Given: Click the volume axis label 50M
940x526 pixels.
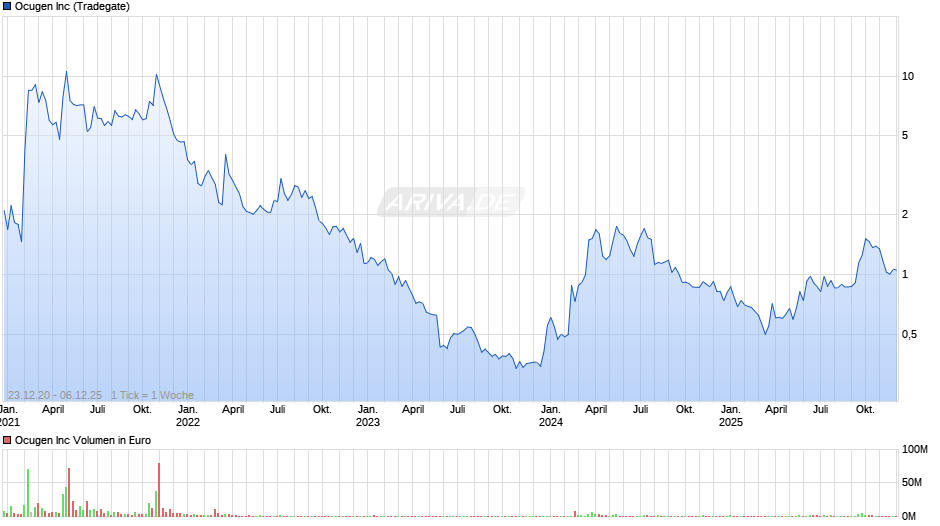Looking at the screenshot, I should tap(912, 482).
